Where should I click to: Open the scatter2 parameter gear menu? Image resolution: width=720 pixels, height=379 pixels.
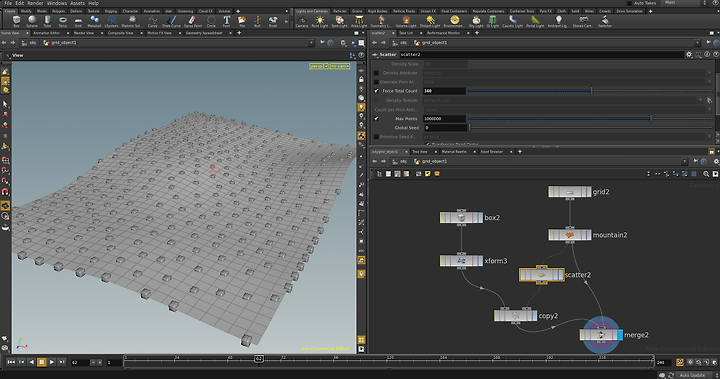pos(689,55)
